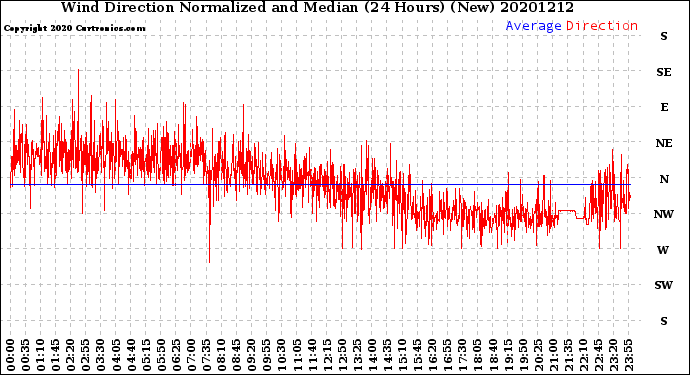Click the 12:50 time label
The width and height of the screenshot is (690, 375).
click(x=342, y=355)
